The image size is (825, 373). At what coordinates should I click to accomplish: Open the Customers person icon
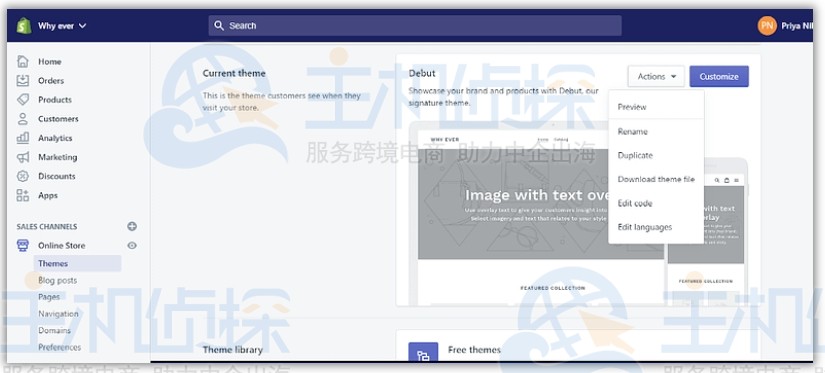pyautogui.click(x=23, y=119)
